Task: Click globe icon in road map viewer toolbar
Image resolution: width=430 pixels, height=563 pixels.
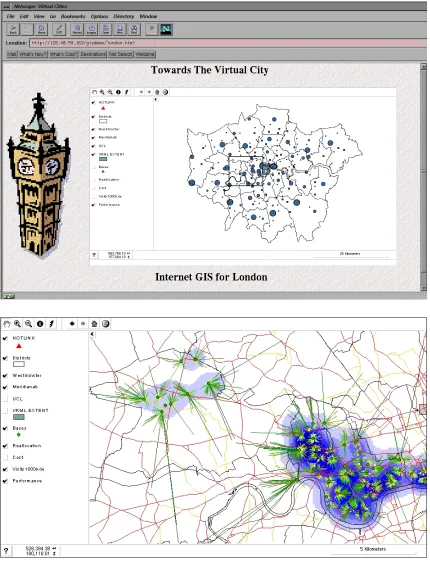Action: pyautogui.click(x=106, y=324)
